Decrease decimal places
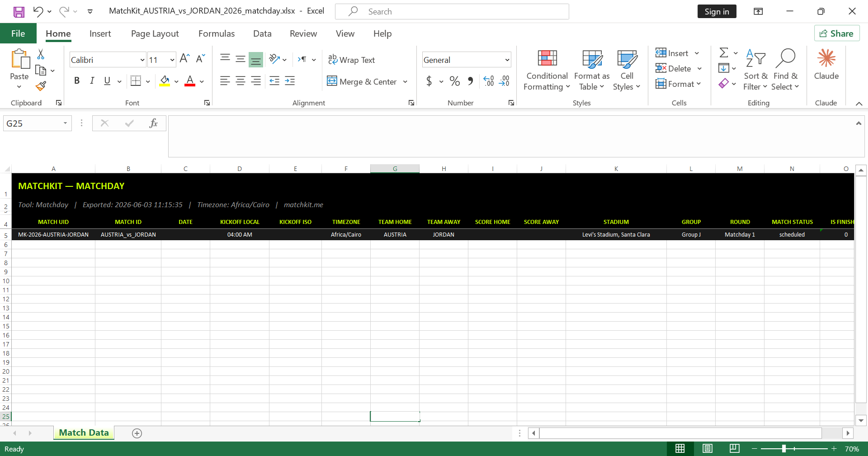868x456 pixels. pos(505,81)
